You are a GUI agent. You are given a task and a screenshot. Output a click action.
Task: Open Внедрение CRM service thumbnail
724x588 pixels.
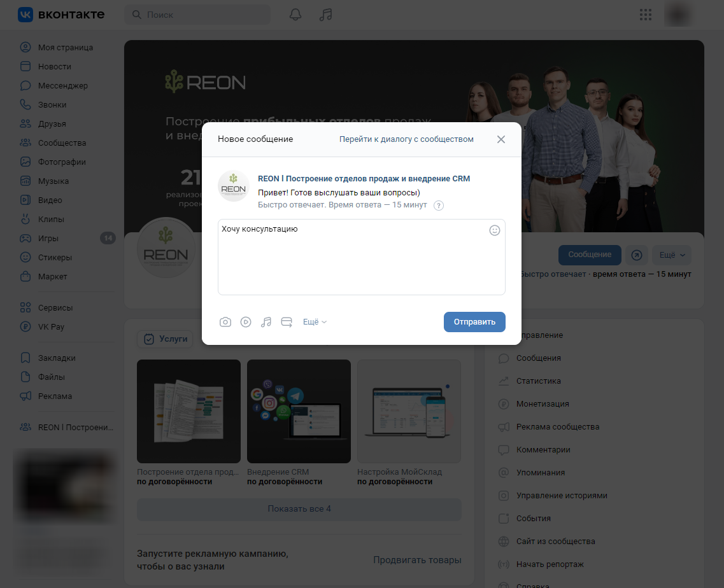click(299, 411)
